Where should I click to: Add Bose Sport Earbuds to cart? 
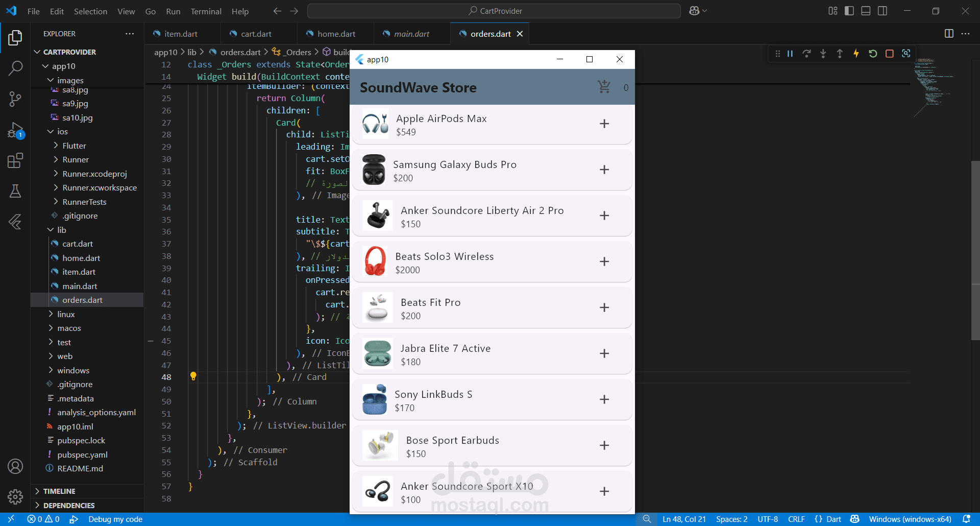[x=604, y=445]
